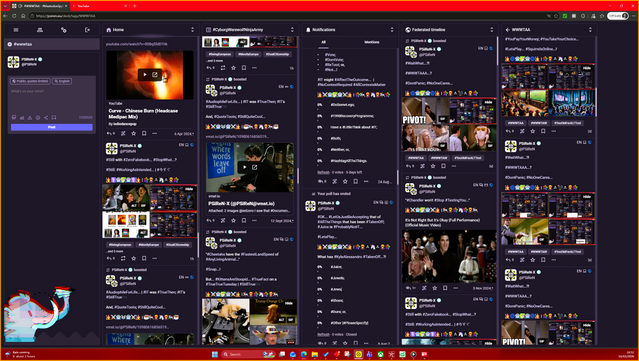Open external link icon on Curve video

click(x=155, y=75)
